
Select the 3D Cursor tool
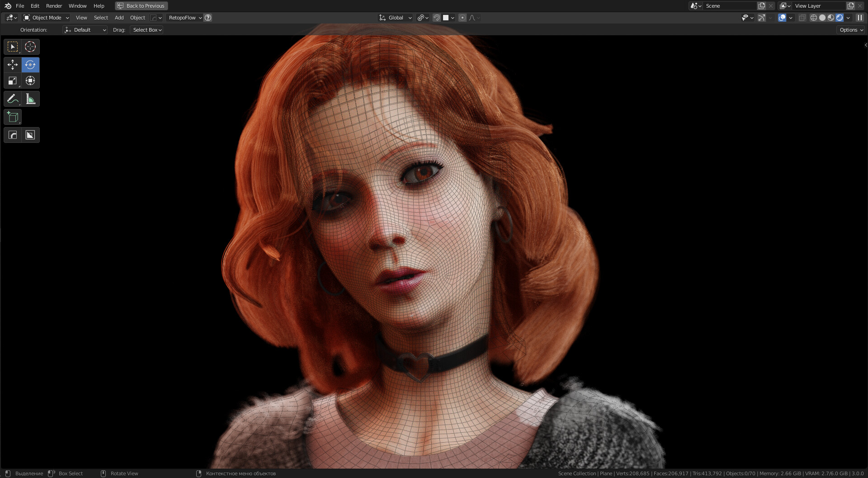point(30,47)
